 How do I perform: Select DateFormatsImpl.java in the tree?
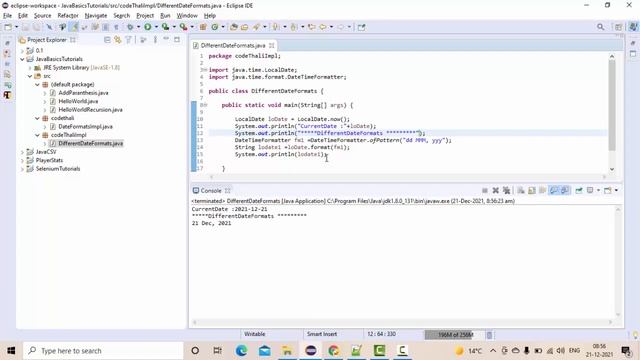click(85, 127)
